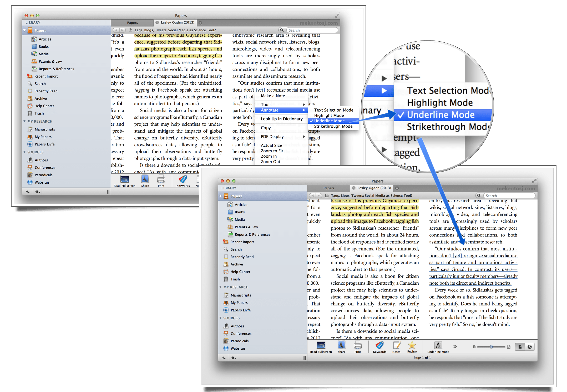Image resolution: width=567 pixels, height=392 pixels.
Task: Switch to PDF page view toggle
Action: pos(520,346)
